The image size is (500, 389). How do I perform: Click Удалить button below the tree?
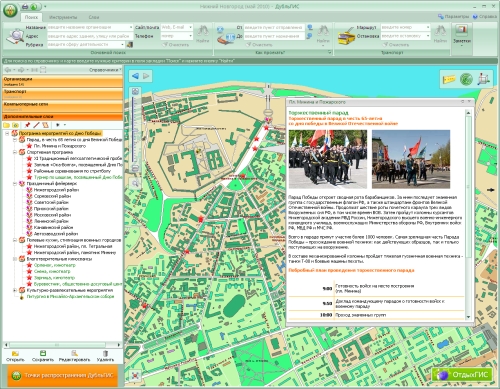[105, 356]
